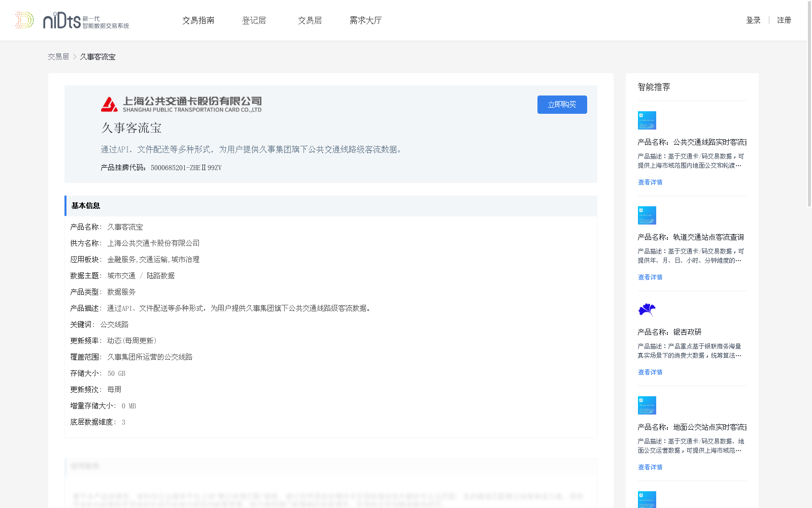Screen dimensions: 812x508
Task: Click thumbnail for 公共交通线路实时客流 product
Action: click(x=647, y=120)
